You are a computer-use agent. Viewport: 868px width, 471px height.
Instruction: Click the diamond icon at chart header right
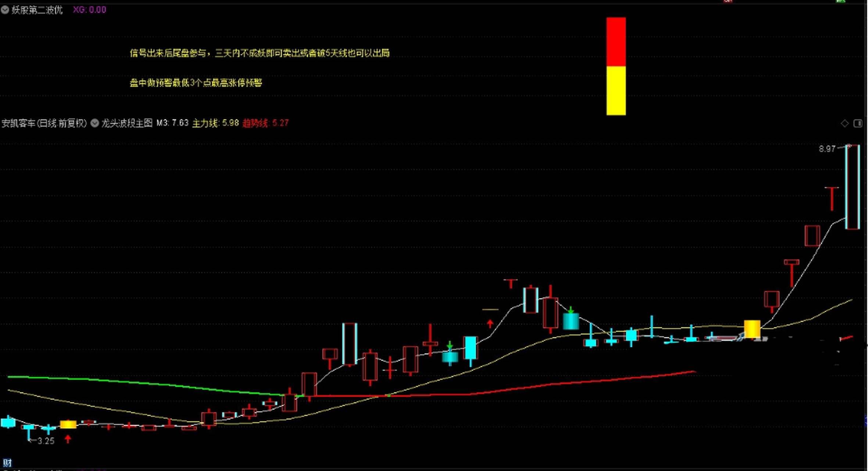click(x=844, y=123)
